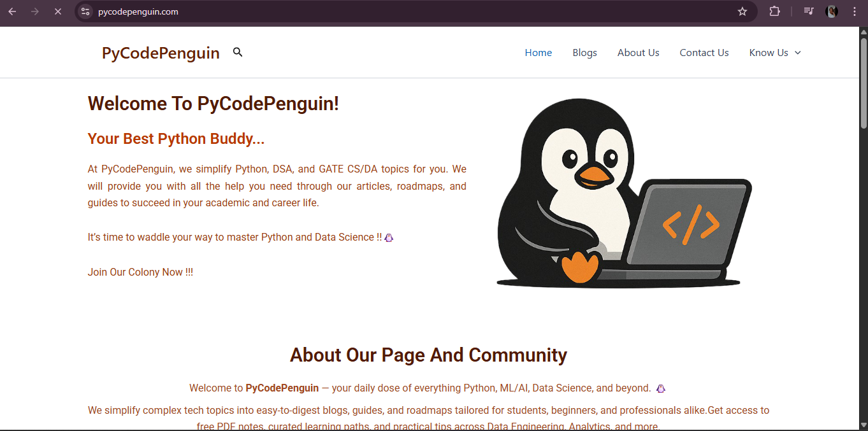This screenshot has height=431, width=868.
Task: Click the scrollbar up arrow
Action: click(864, 32)
